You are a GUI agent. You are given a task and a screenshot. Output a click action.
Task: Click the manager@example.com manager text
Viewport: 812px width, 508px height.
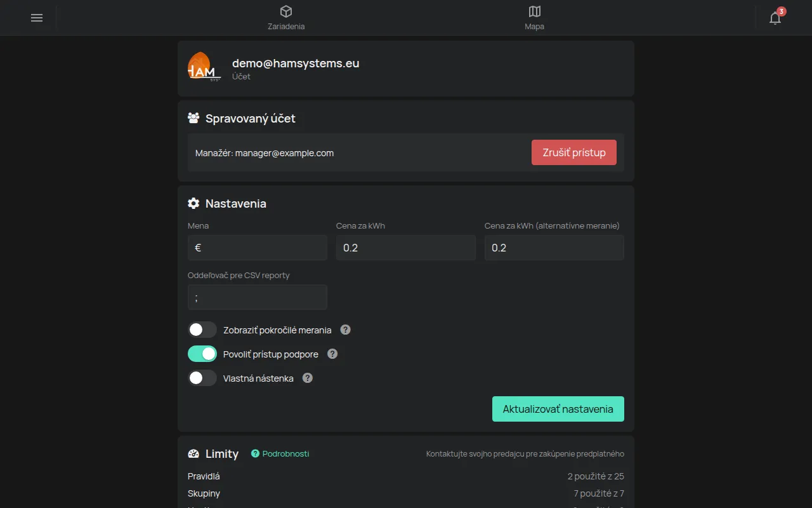point(284,153)
